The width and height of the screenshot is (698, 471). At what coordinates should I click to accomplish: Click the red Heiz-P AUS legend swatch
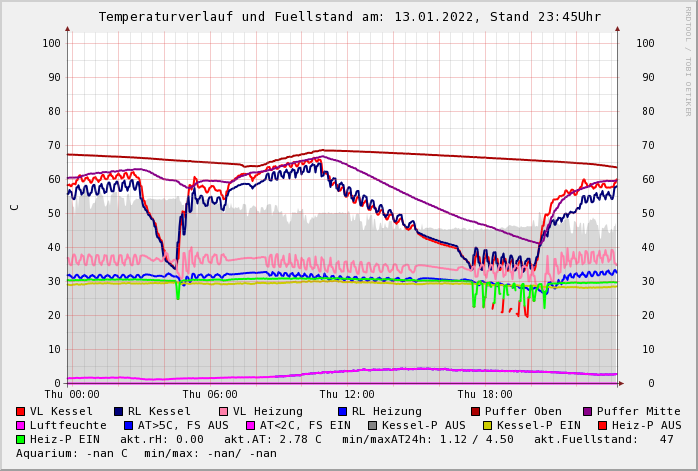pyautogui.click(x=602, y=425)
